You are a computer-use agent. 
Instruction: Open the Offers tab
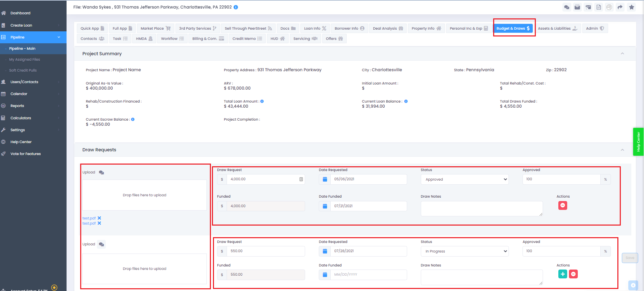[x=334, y=39]
